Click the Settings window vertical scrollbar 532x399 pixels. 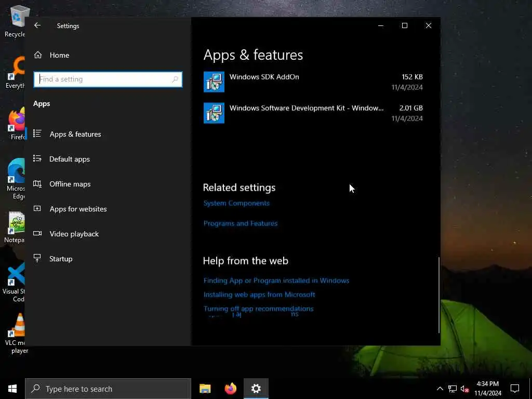tap(438, 295)
